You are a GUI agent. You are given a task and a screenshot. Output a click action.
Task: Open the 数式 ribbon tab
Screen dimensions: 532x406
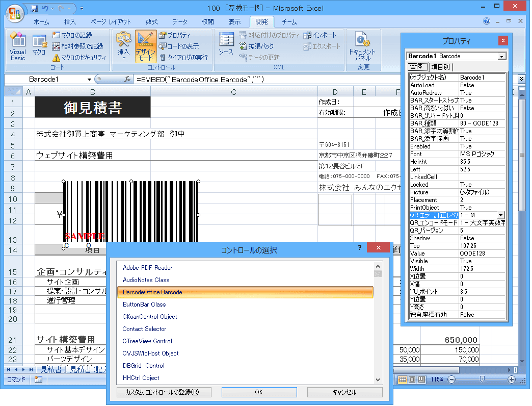[x=151, y=22]
